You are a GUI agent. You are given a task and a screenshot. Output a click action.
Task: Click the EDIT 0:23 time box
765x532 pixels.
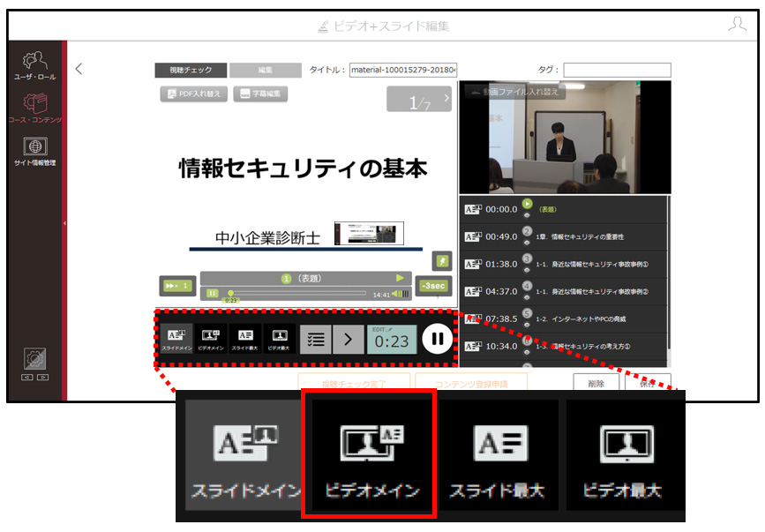(x=392, y=339)
